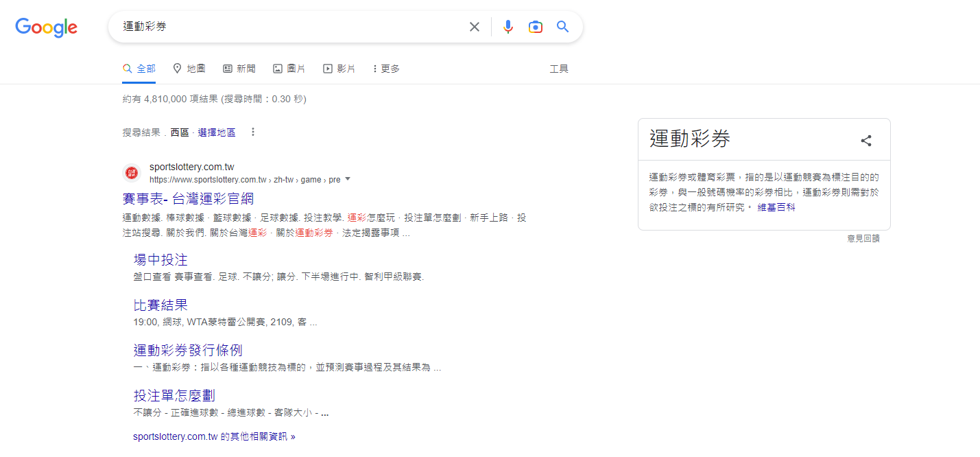Clear the search box with X icon
Viewport: 980px width, 457px height.
pyautogui.click(x=474, y=27)
